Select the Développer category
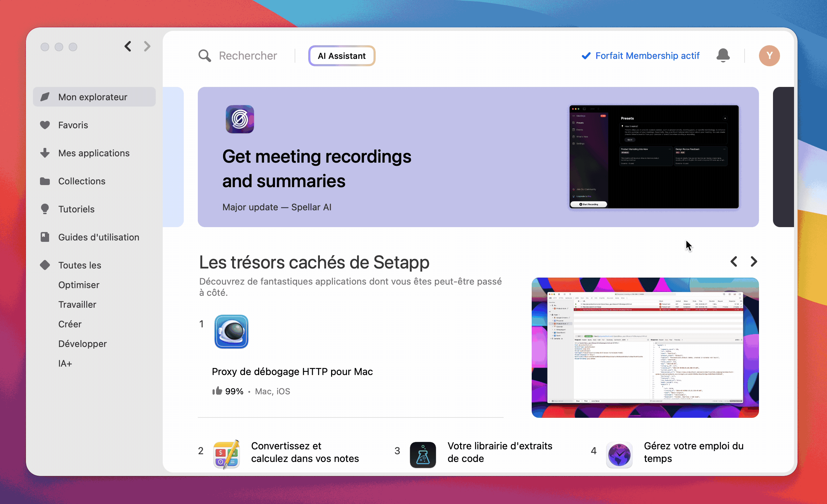The image size is (827, 504). (82, 344)
